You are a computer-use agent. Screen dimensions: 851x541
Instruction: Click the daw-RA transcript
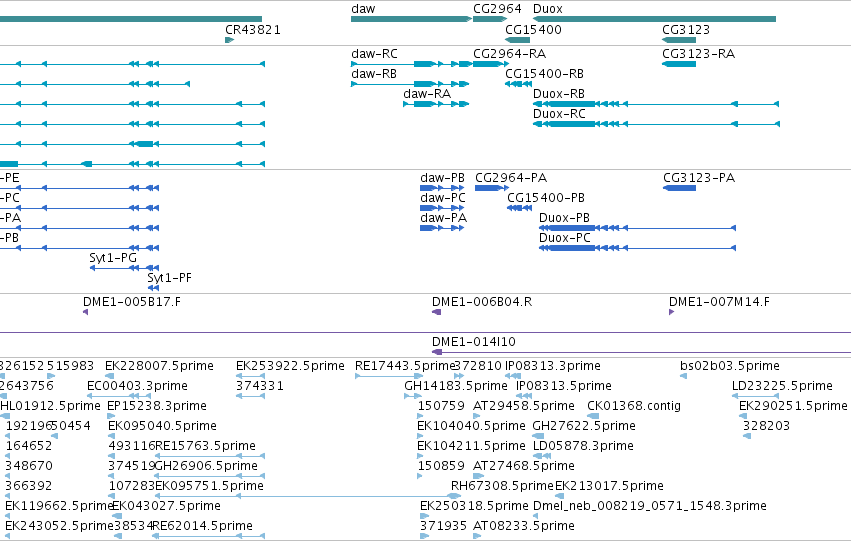[x=436, y=104]
